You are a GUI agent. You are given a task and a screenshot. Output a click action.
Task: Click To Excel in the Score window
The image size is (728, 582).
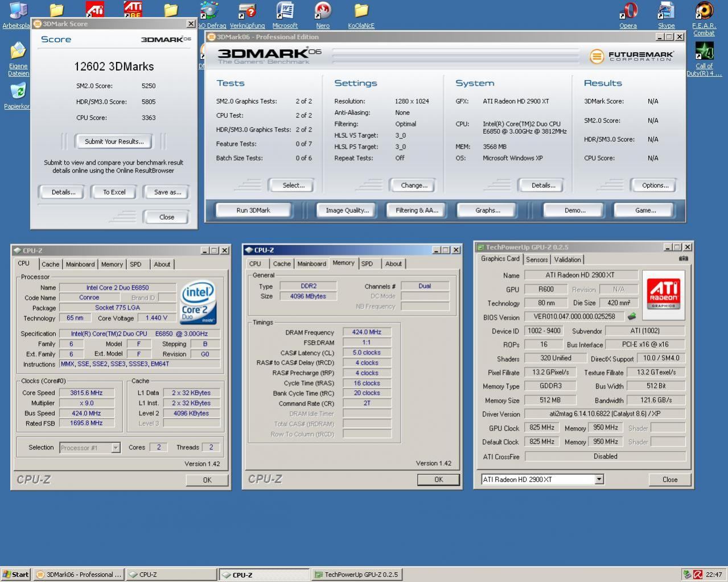pos(114,192)
